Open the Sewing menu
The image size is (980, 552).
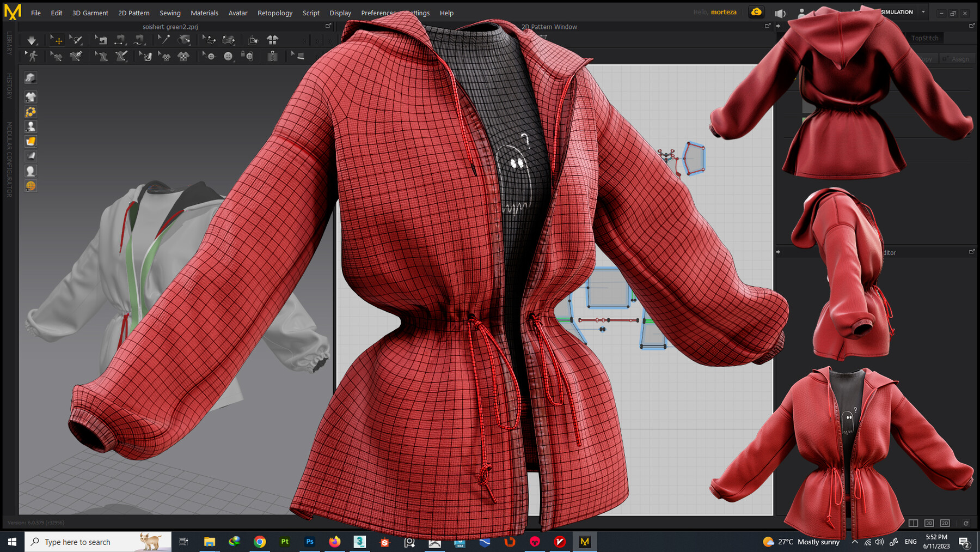pos(170,13)
